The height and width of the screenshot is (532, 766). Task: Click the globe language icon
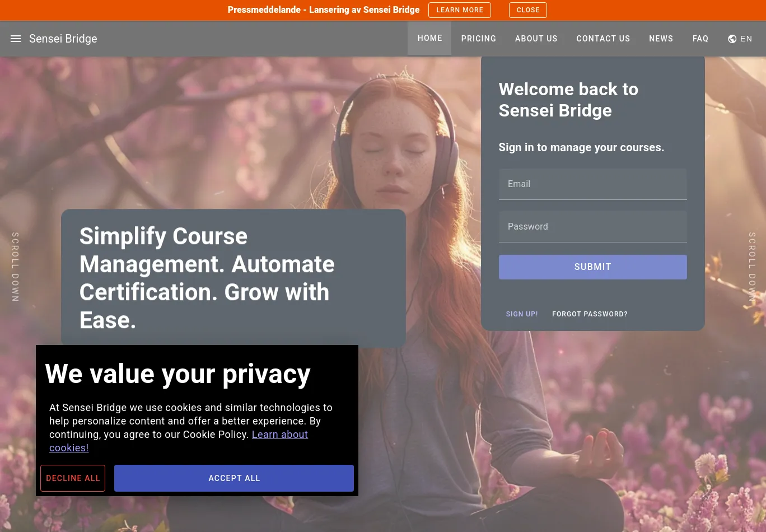click(x=732, y=39)
